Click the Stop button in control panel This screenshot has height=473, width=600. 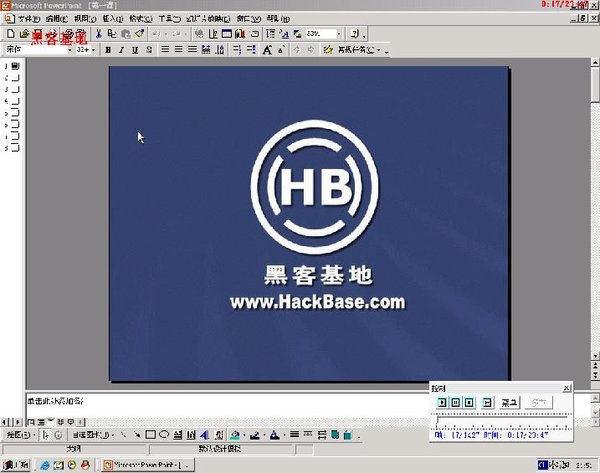pos(469,403)
